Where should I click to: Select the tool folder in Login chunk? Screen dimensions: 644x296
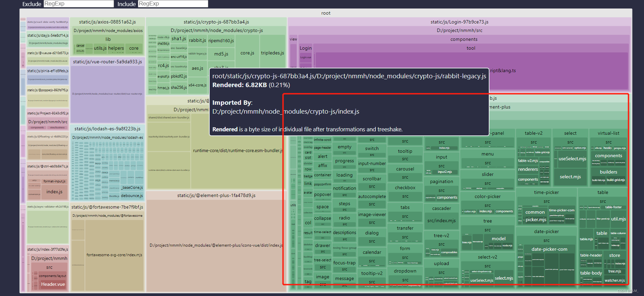pos(471,48)
